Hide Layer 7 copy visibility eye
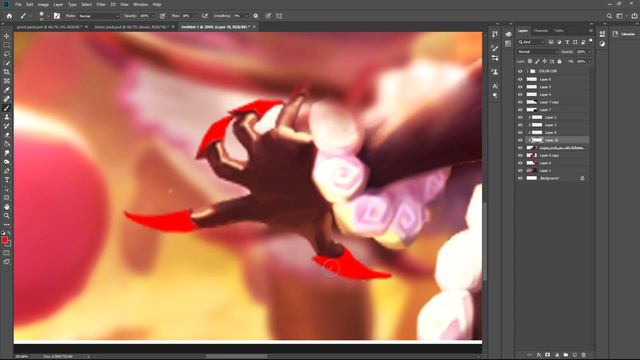The image size is (640, 360). [x=520, y=102]
